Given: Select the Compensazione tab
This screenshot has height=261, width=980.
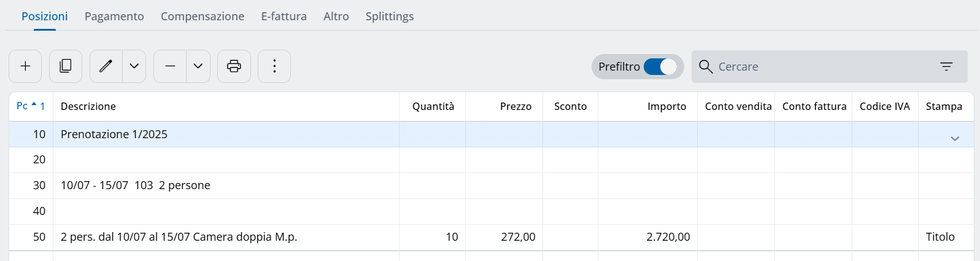Looking at the screenshot, I should (203, 17).
